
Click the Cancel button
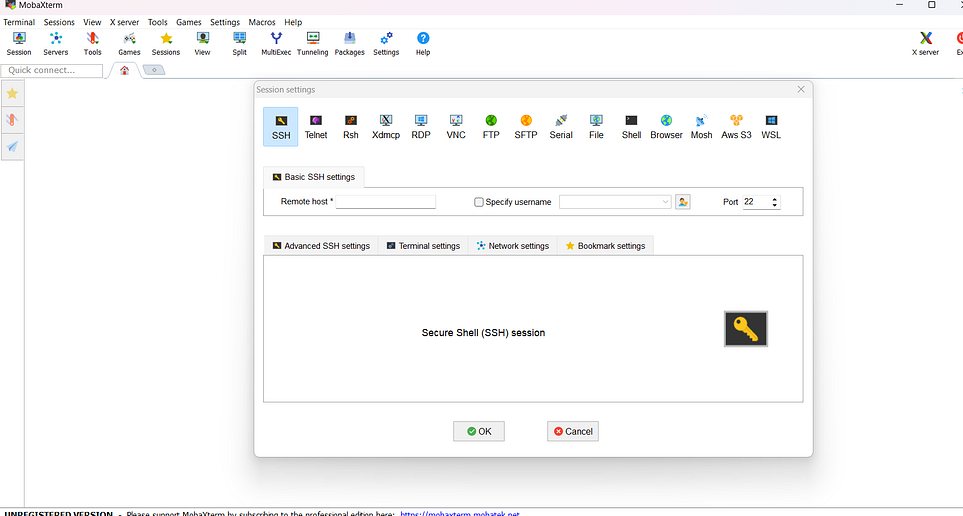573,431
